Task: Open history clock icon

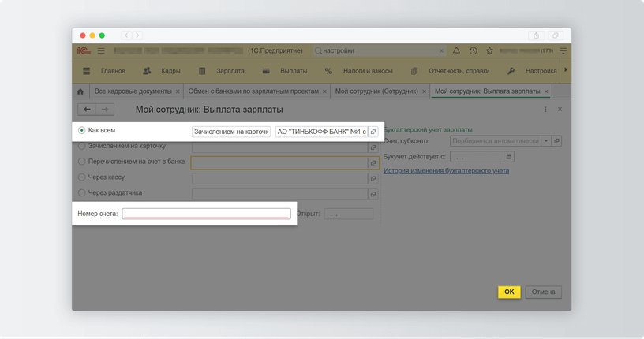Action: point(474,51)
